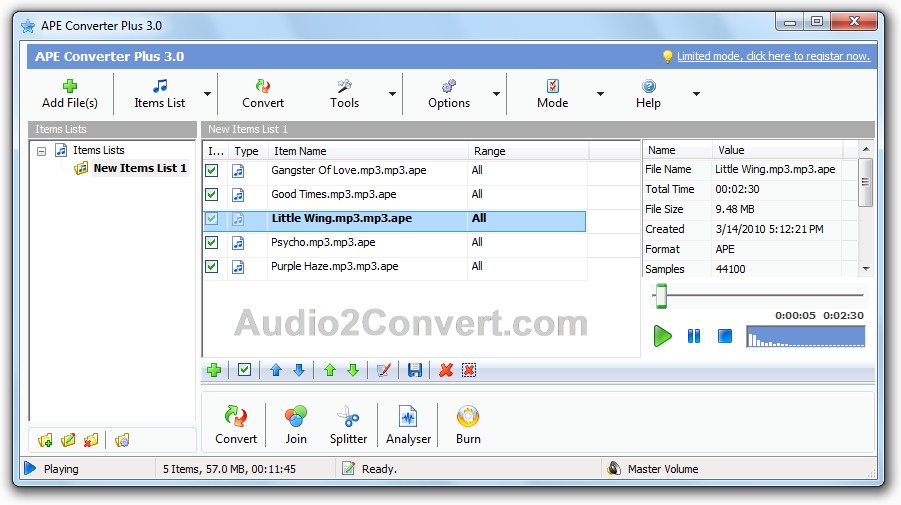Click the large Convert button at bottom
The image size is (901, 505).
coord(236,425)
